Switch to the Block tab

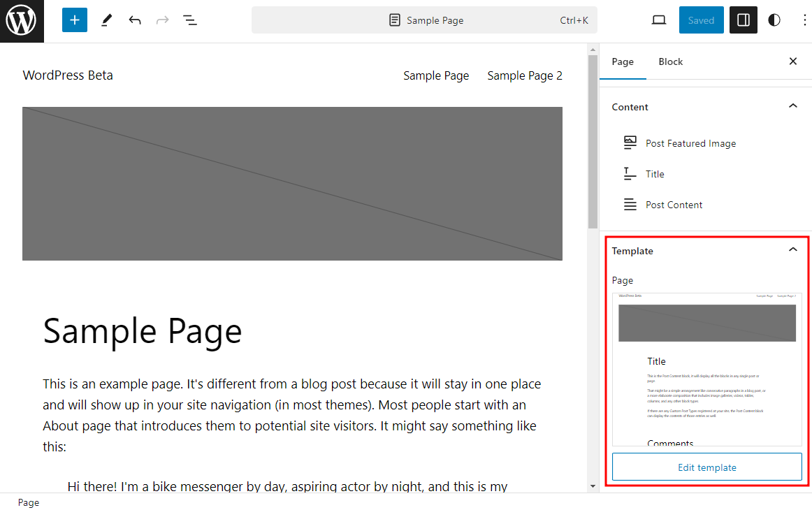[x=670, y=61]
